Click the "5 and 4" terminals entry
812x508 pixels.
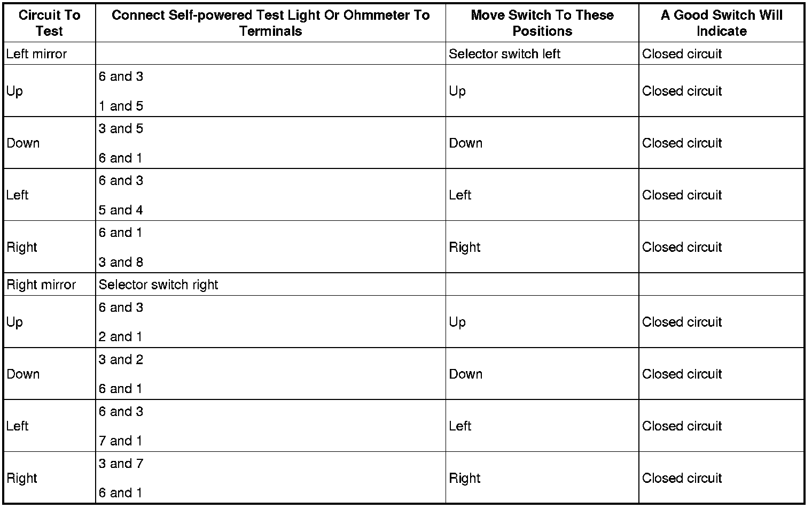click(x=121, y=210)
